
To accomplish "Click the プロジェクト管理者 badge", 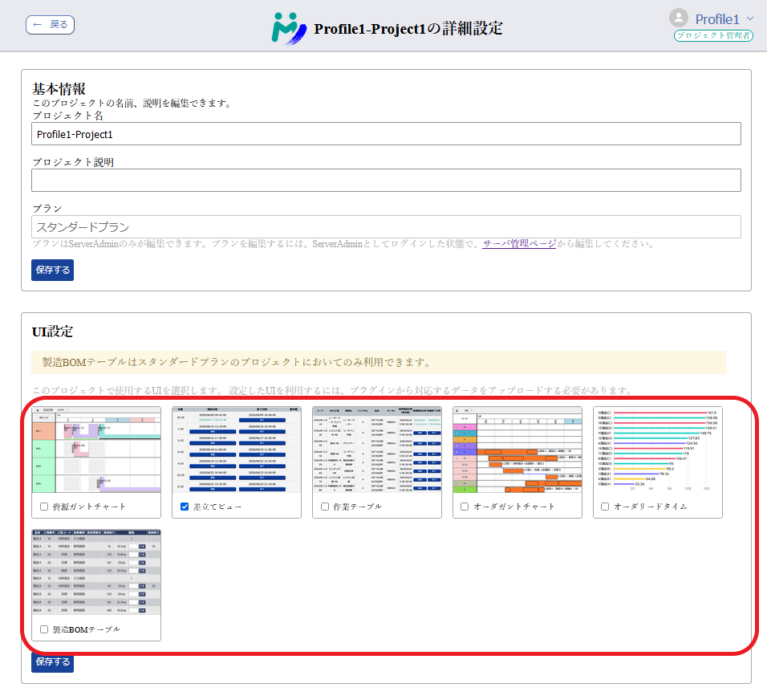I will click(712, 36).
